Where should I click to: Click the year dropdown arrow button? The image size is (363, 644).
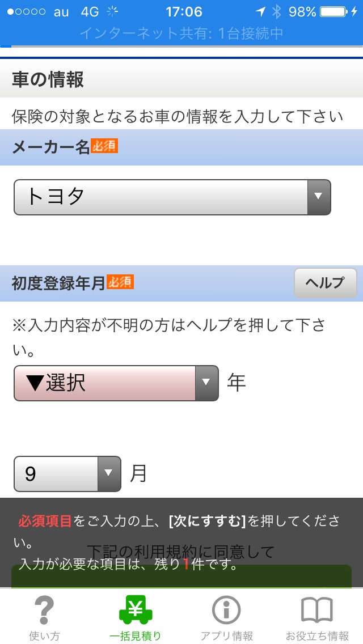click(x=207, y=383)
